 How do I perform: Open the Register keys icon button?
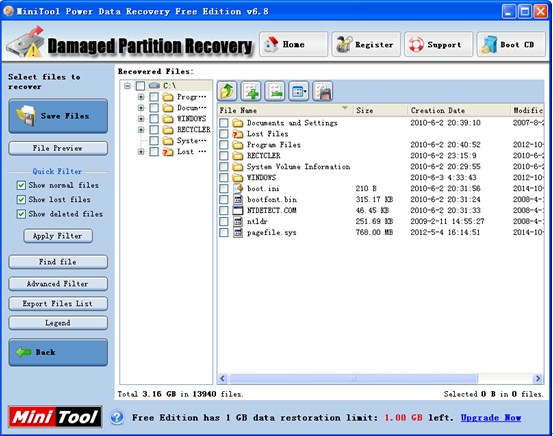point(366,44)
